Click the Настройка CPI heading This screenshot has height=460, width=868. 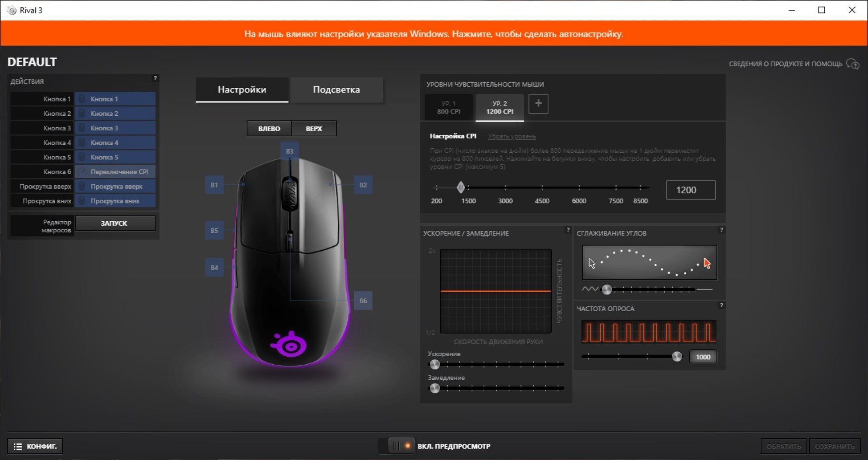453,136
